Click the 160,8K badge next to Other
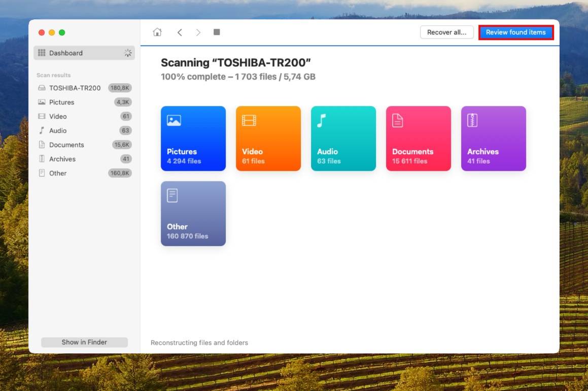This screenshot has width=588, height=391. tap(121, 173)
